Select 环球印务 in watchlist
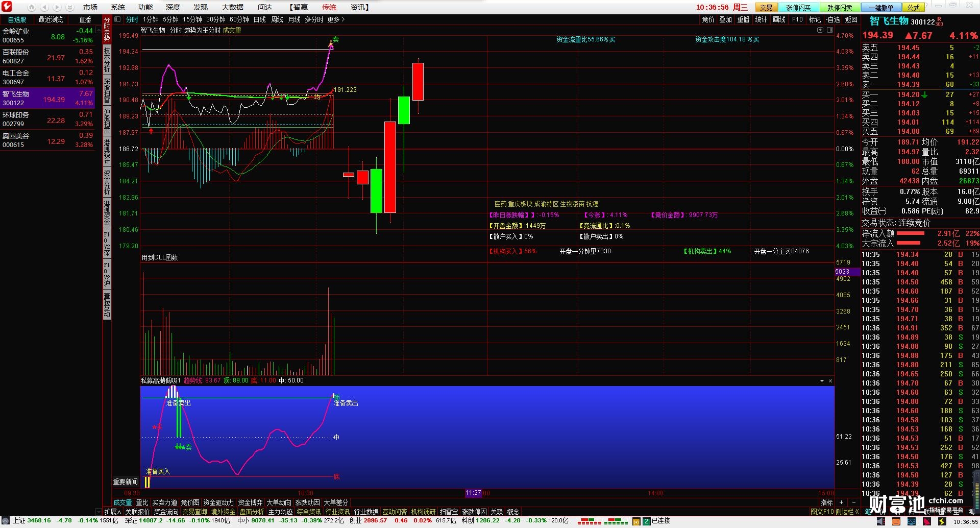The width and height of the screenshot is (980, 528). click(x=47, y=119)
